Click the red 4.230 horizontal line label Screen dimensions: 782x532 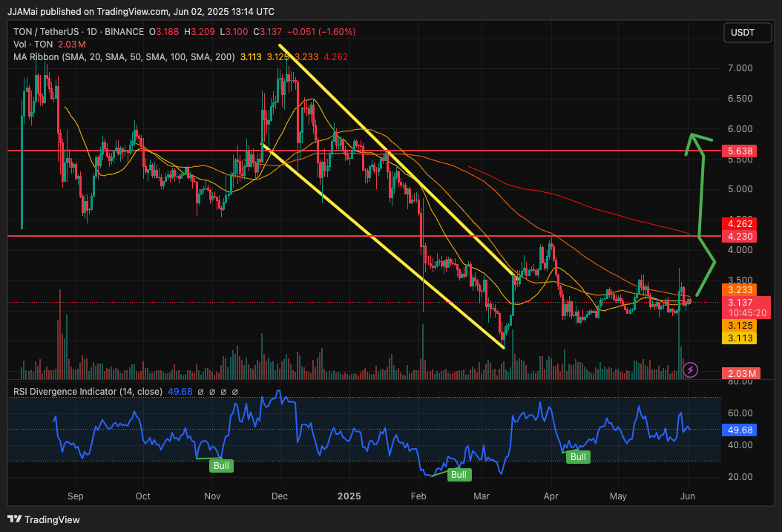tap(741, 237)
